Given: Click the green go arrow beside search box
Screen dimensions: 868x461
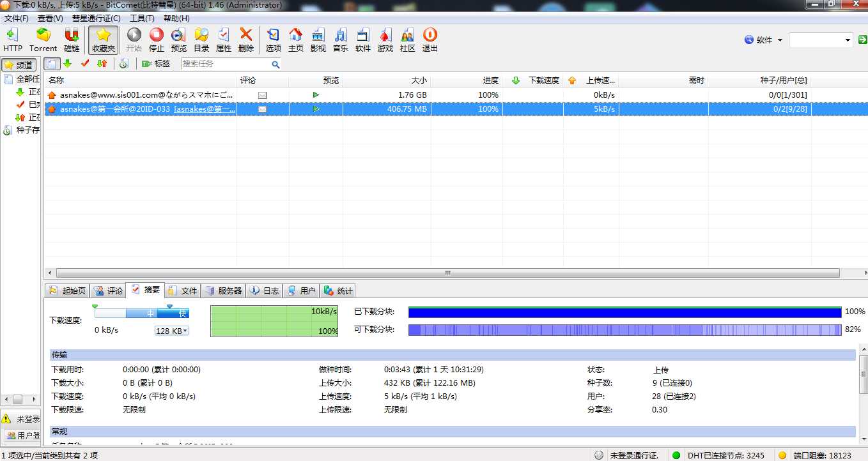Looking at the screenshot, I should pyautogui.click(x=863, y=40).
